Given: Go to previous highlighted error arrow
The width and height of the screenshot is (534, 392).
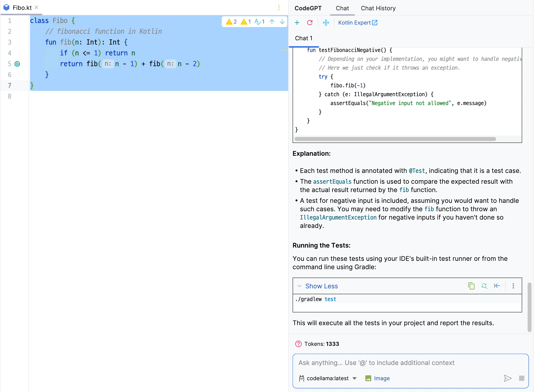Looking at the screenshot, I should pyautogui.click(x=272, y=22).
